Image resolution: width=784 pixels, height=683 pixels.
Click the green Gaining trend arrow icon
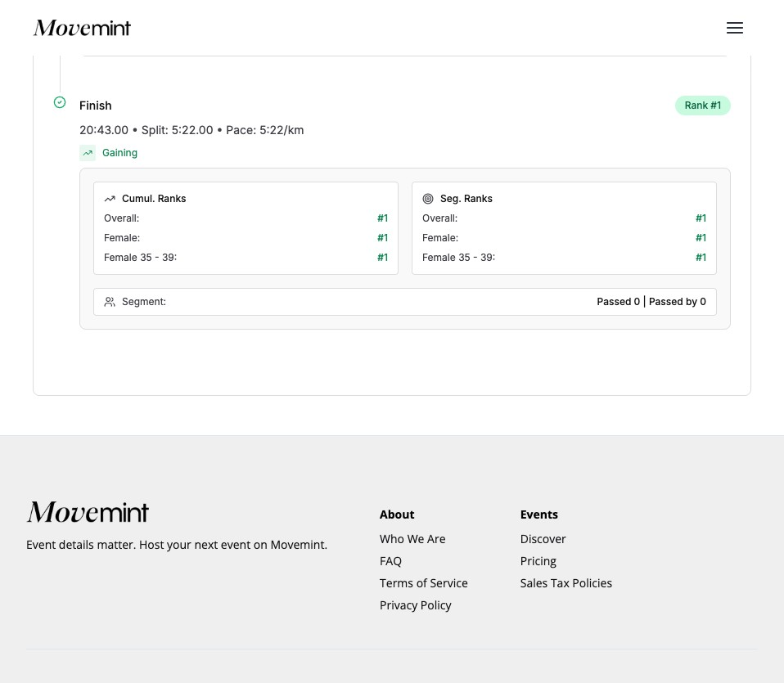88,153
